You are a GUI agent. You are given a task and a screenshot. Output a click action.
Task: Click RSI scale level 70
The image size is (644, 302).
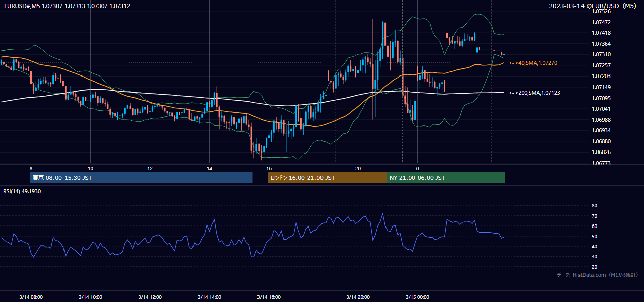594,216
